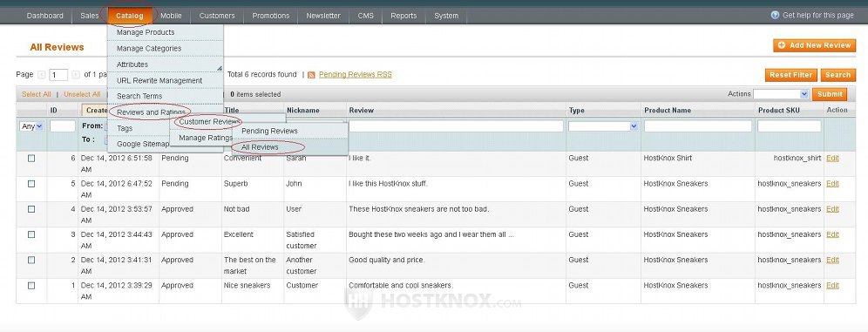Edit The best on the market review
The height and width of the screenshot is (332, 868).
[832, 260]
